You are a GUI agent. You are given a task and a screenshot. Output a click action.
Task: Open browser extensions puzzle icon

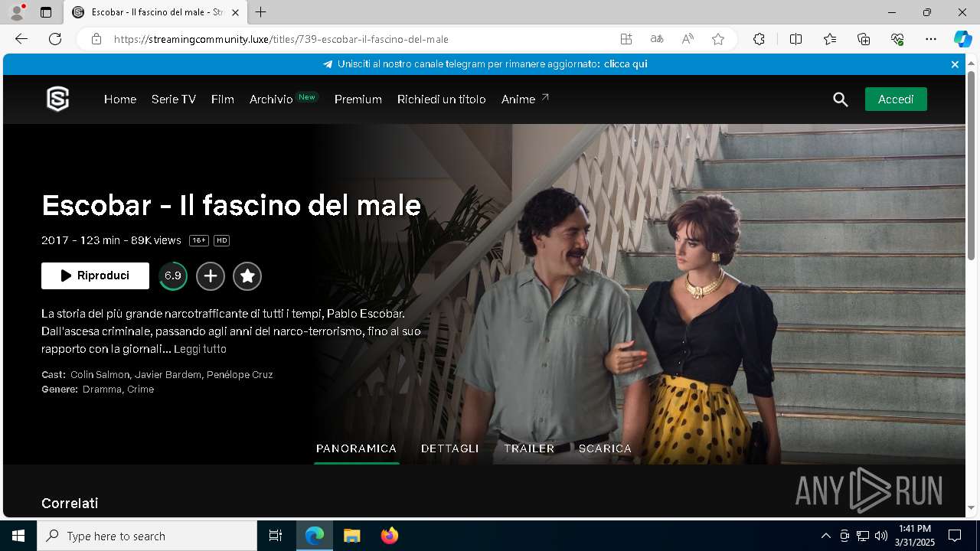pyautogui.click(x=759, y=39)
